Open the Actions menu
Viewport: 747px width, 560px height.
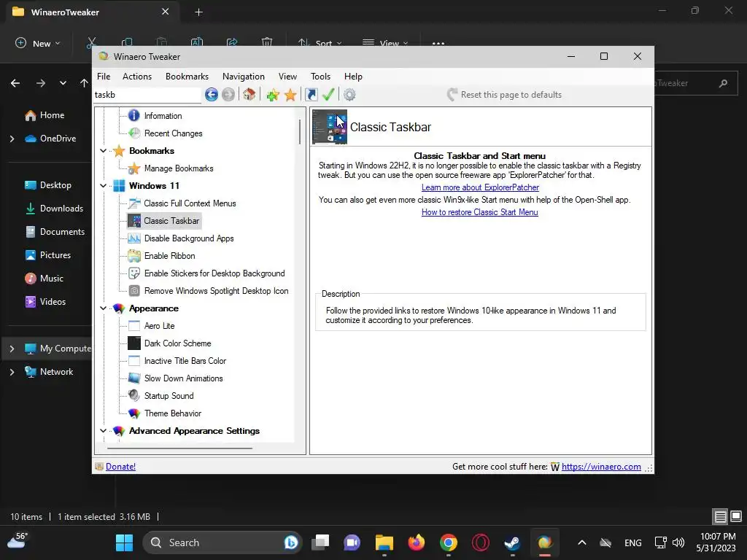tap(137, 76)
